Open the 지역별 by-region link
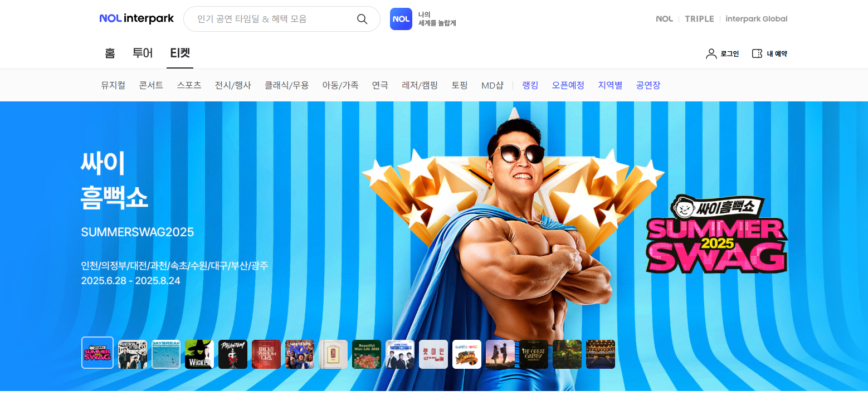The width and height of the screenshot is (868, 405). pos(610,85)
